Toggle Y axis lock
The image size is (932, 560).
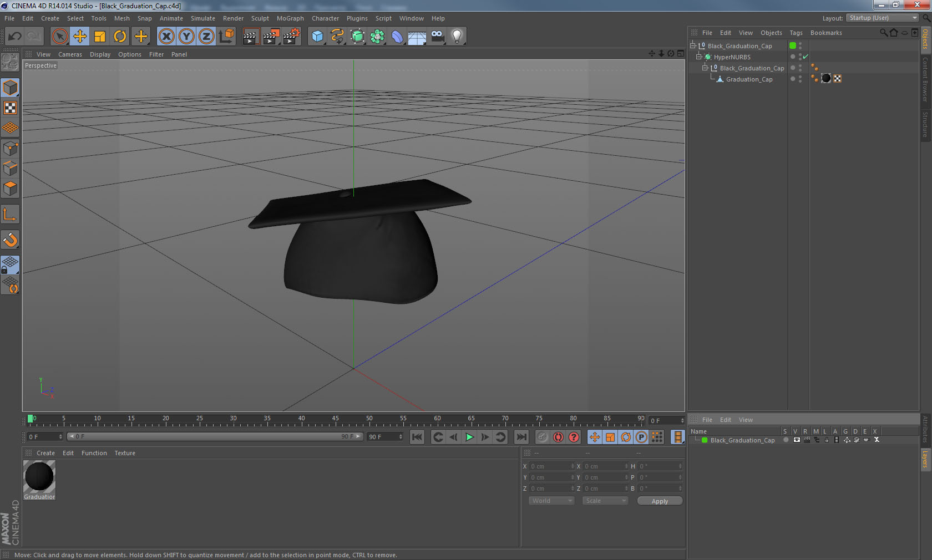coord(186,37)
